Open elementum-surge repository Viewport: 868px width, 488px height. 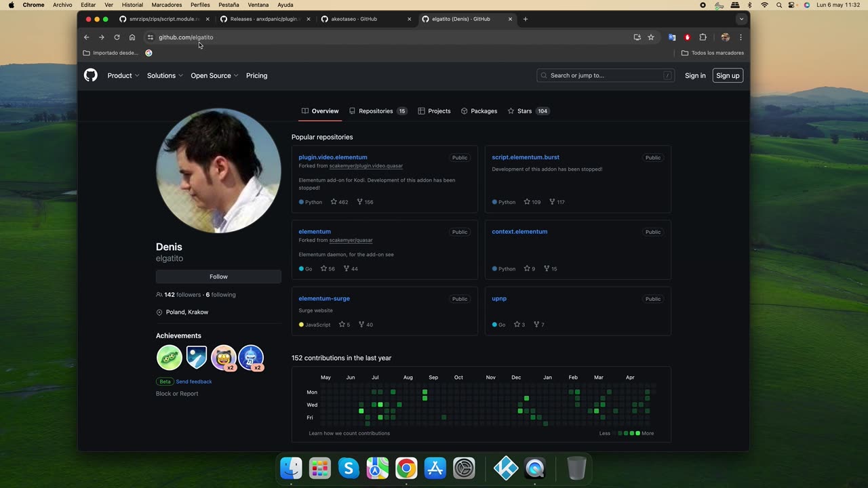[x=324, y=298]
